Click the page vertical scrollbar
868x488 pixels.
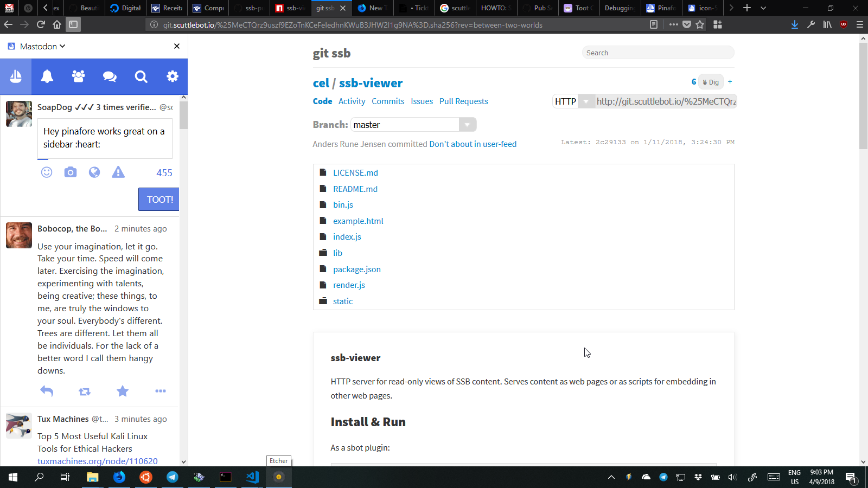(x=863, y=95)
